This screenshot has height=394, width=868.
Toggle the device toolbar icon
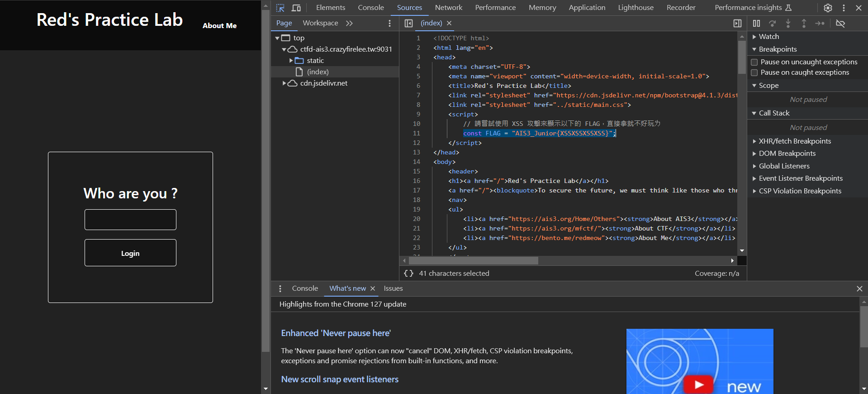point(296,8)
